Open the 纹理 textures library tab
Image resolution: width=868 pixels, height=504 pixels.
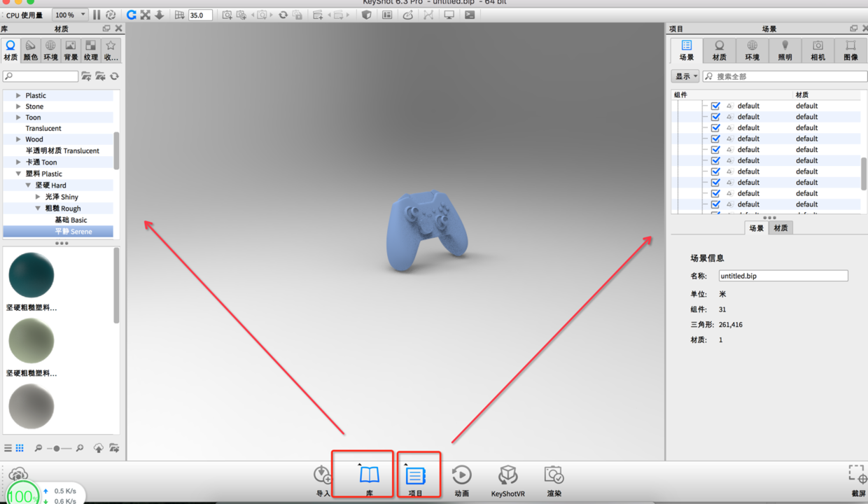point(91,50)
